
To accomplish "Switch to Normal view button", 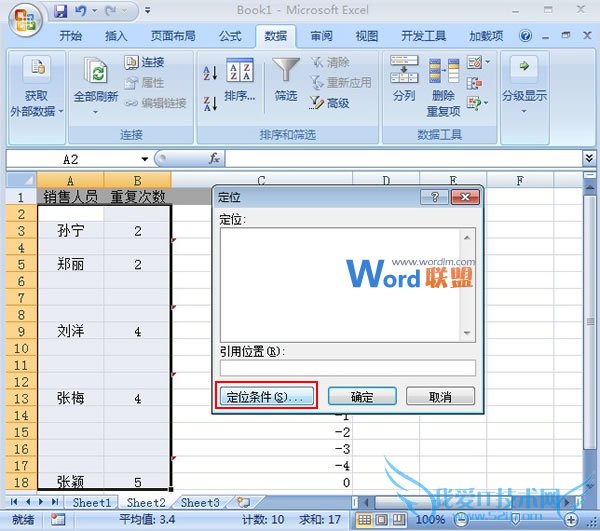I will [364, 520].
